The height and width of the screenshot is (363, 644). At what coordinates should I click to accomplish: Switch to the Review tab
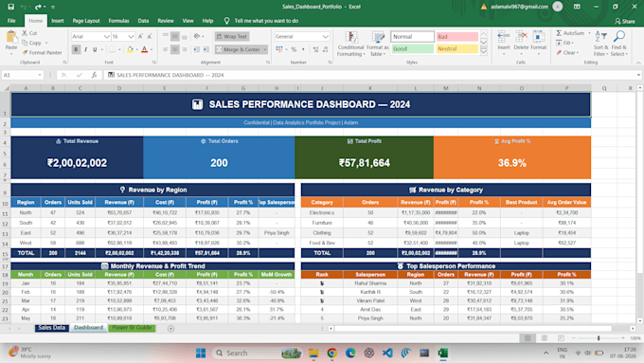pos(166,21)
